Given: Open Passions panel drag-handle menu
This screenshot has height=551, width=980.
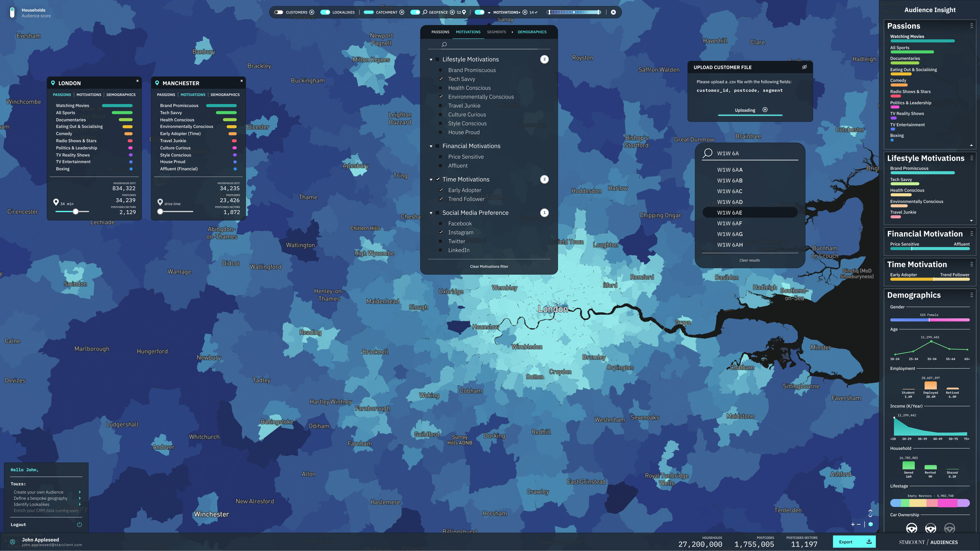Looking at the screenshot, I should pyautogui.click(x=971, y=26).
